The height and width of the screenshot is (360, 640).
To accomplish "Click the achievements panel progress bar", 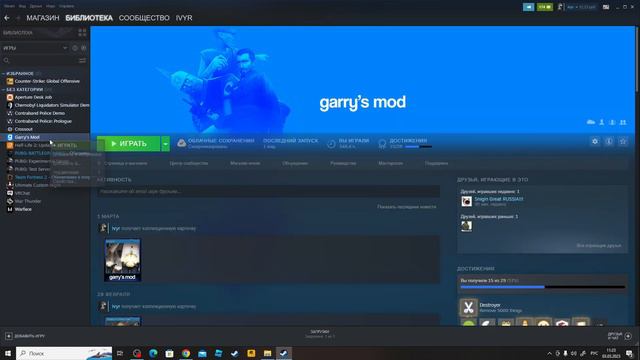I will (x=543, y=287).
